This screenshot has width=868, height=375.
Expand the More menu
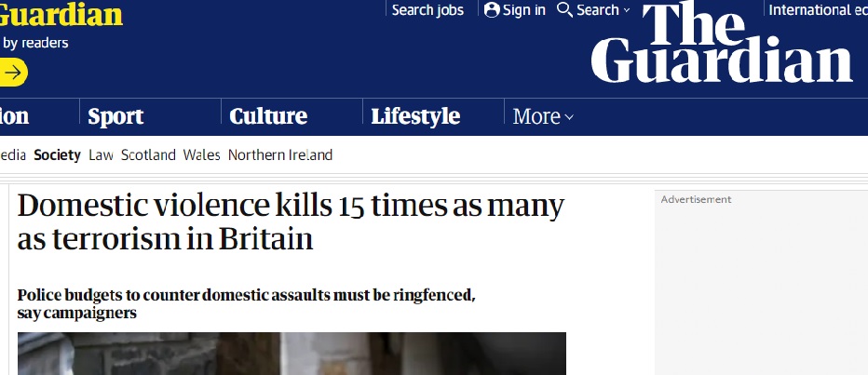point(543,116)
